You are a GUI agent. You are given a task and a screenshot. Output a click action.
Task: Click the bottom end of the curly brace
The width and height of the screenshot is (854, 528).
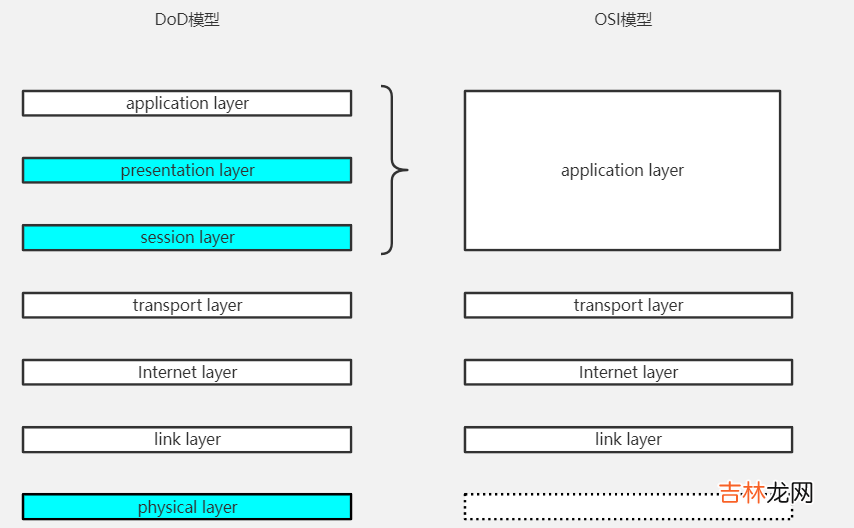pyautogui.click(x=384, y=252)
